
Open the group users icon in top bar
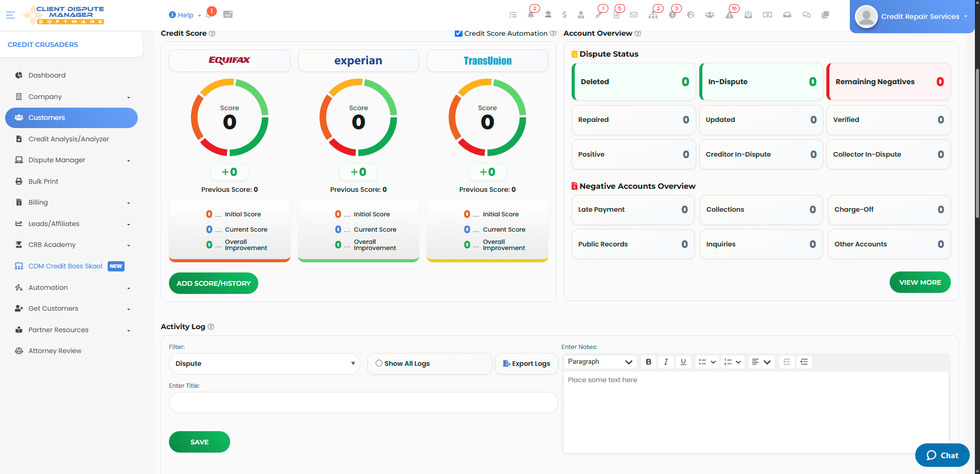tap(709, 15)
